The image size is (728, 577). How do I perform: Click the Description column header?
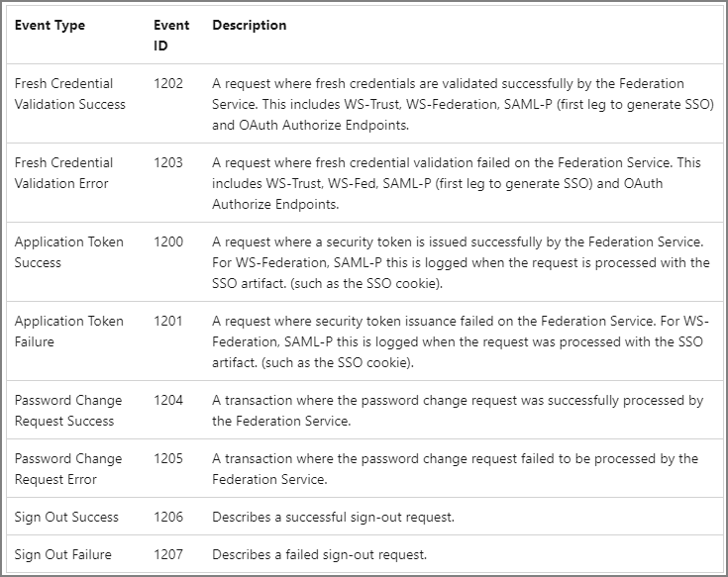point(249,26)
